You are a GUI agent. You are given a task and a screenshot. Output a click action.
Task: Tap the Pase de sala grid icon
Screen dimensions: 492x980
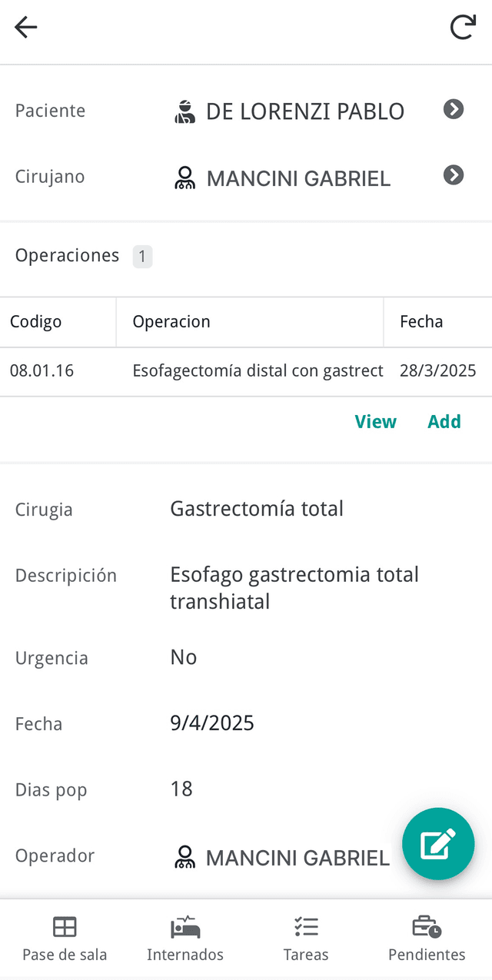tap(65, 927)
